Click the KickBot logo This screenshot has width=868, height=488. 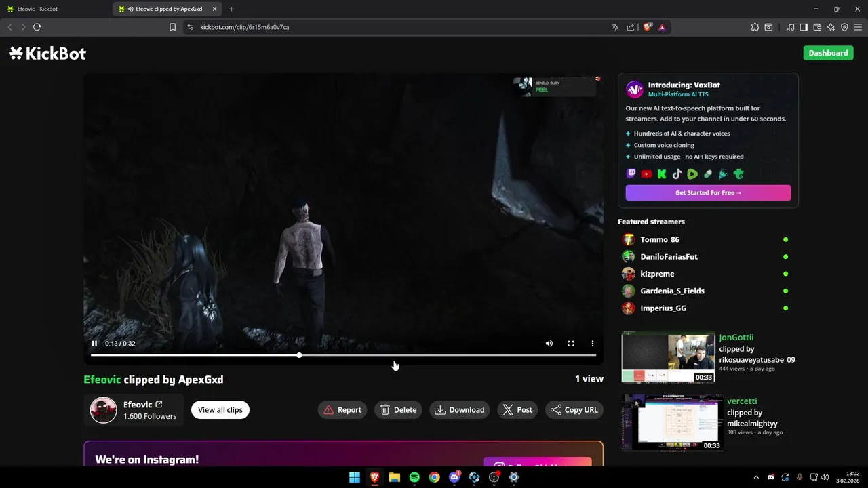point(47,54)
